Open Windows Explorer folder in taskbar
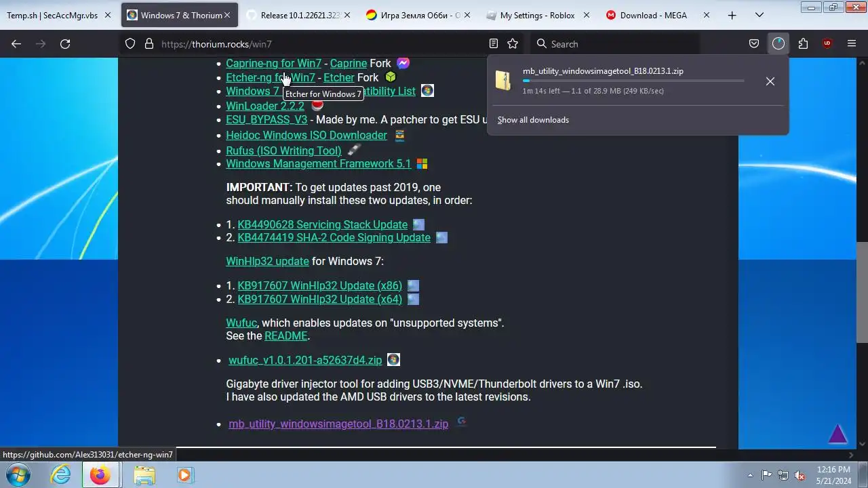The image size is (868, 488). pyautogui.click(x=144, y=475)
